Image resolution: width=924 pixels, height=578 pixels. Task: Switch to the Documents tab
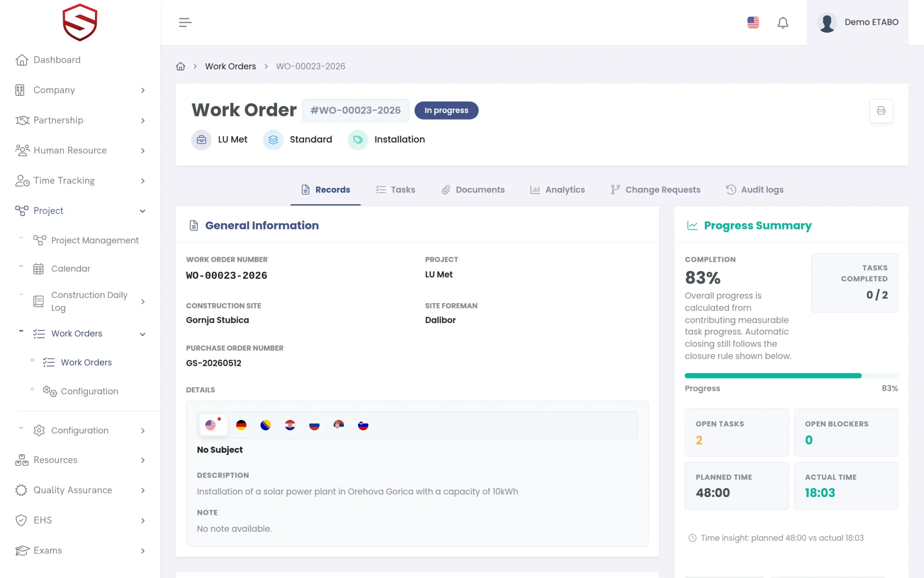pyautogui.click(x=473, y=190)
